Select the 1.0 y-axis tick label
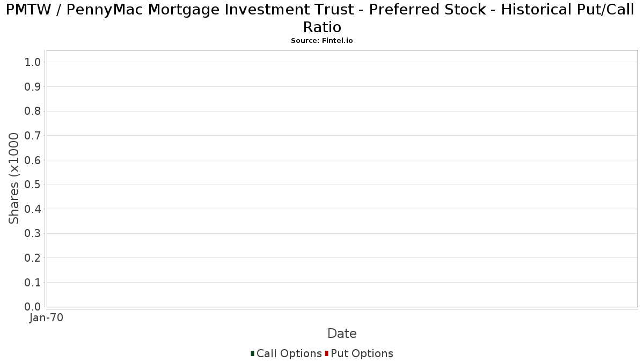Screen dimensions: 644x362 coord(33,62)
